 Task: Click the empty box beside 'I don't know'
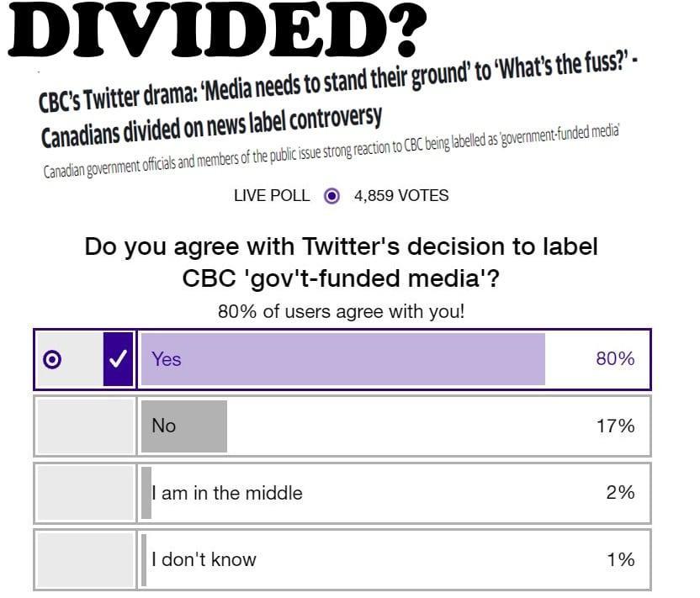[x=86, y=559]
